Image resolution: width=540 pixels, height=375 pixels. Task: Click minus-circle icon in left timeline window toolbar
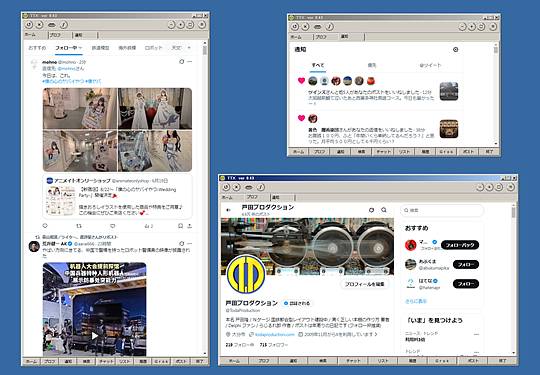pos(171,25)
